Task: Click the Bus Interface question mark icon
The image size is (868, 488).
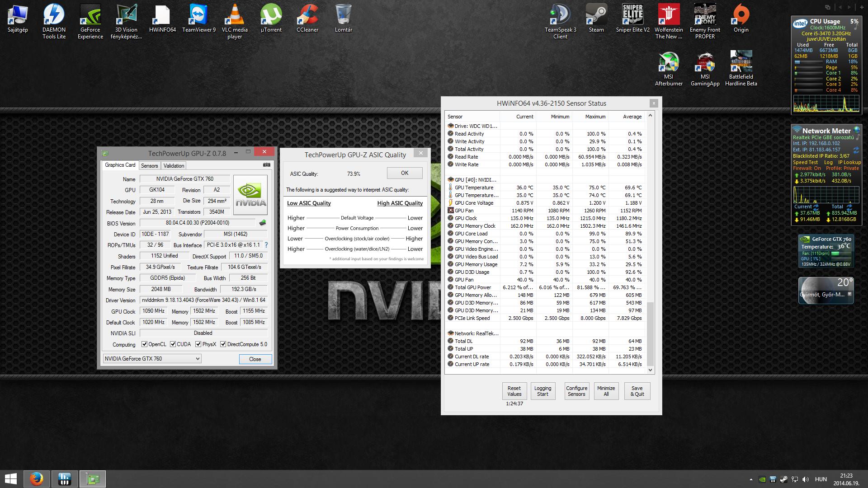Action: coord(266,245)
